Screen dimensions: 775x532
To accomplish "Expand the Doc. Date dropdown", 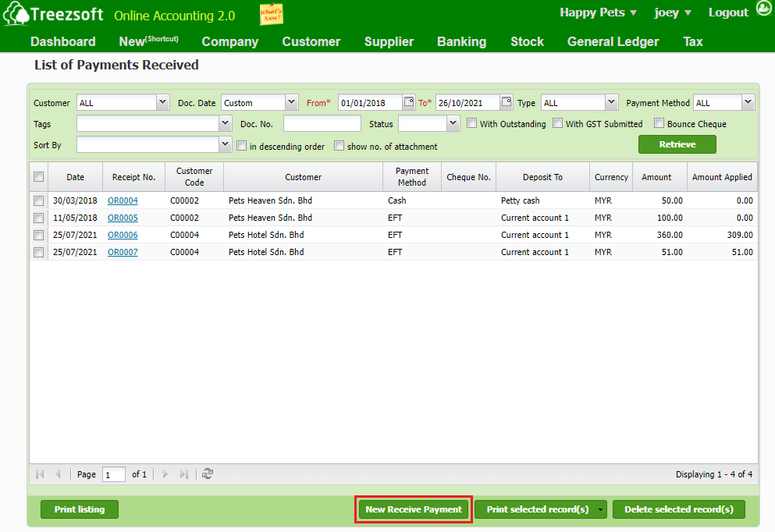I will point(290,102).
